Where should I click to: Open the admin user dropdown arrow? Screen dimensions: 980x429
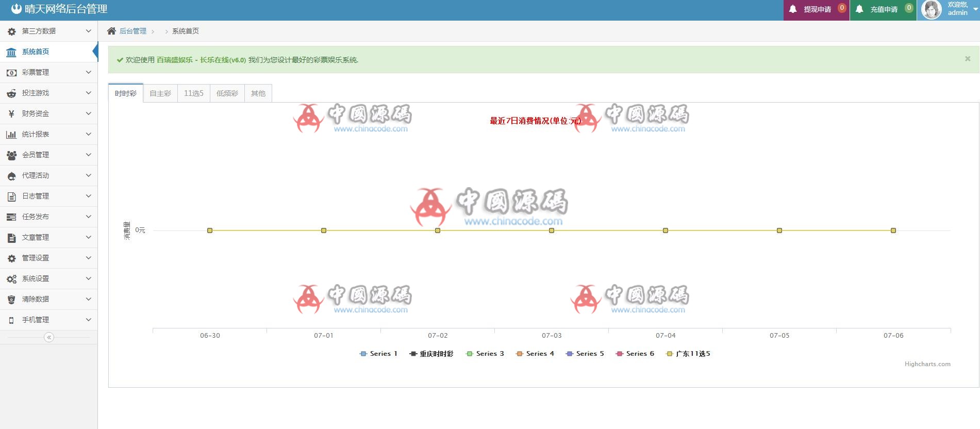975,9
